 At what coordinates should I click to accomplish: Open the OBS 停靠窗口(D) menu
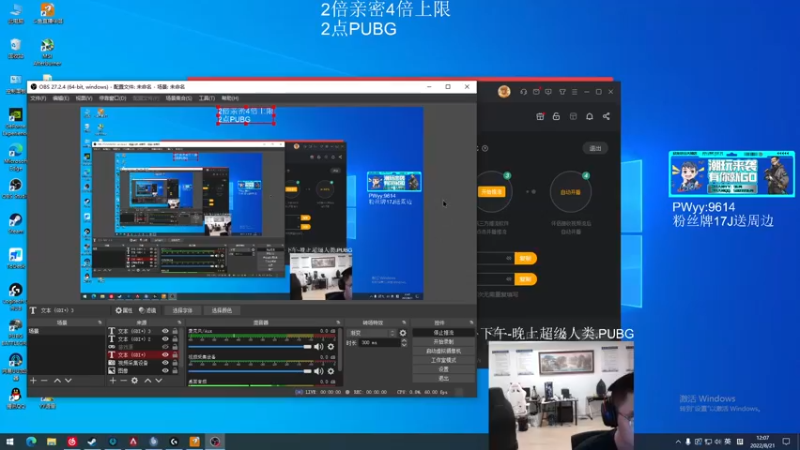112,98
